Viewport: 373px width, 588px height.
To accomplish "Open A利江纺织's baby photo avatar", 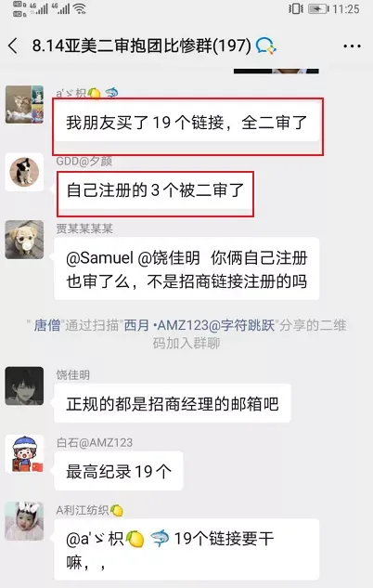I will pyautogui.click(x=24, y=521).
